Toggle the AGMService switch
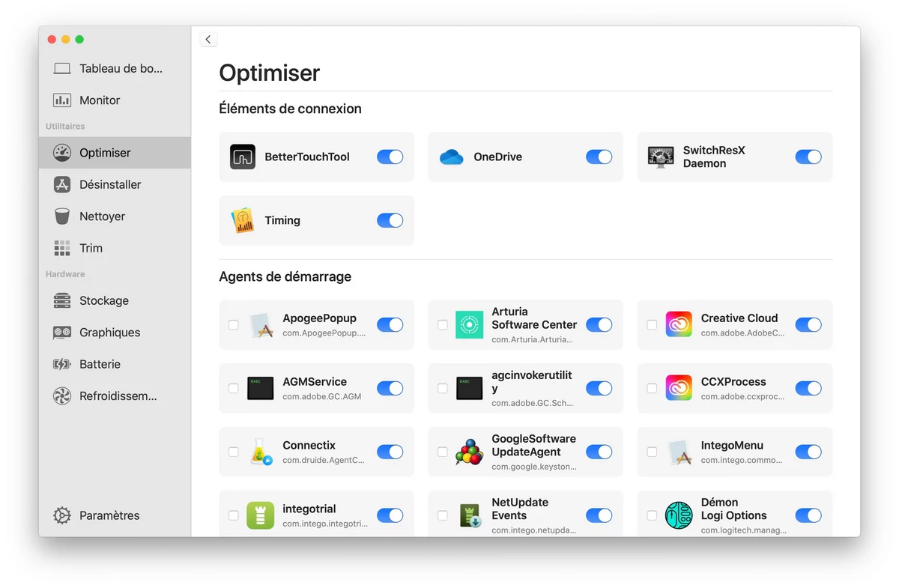Viewport: 899px width, 588px height. 390,388
